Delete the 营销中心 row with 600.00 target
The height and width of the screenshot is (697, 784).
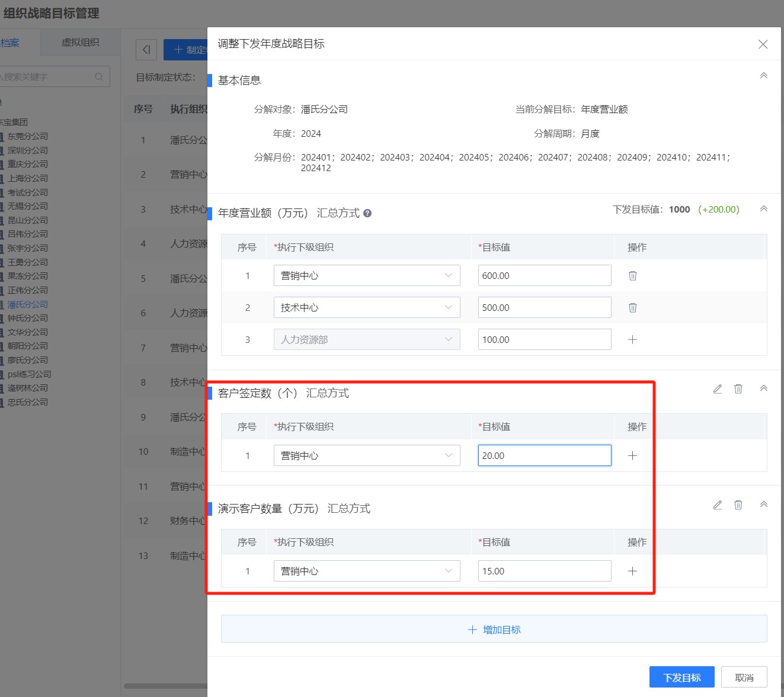coord(632,276)
